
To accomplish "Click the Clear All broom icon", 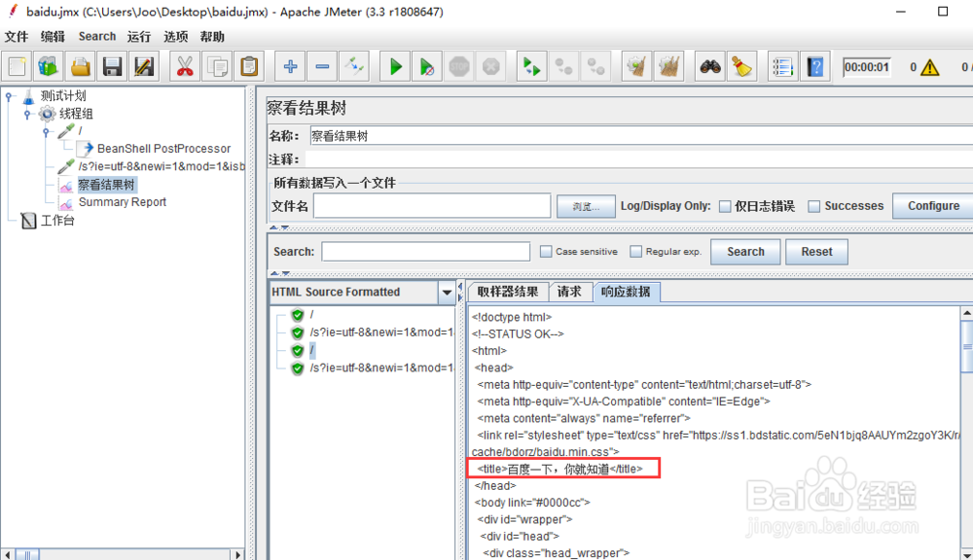I will click(667, 65).
